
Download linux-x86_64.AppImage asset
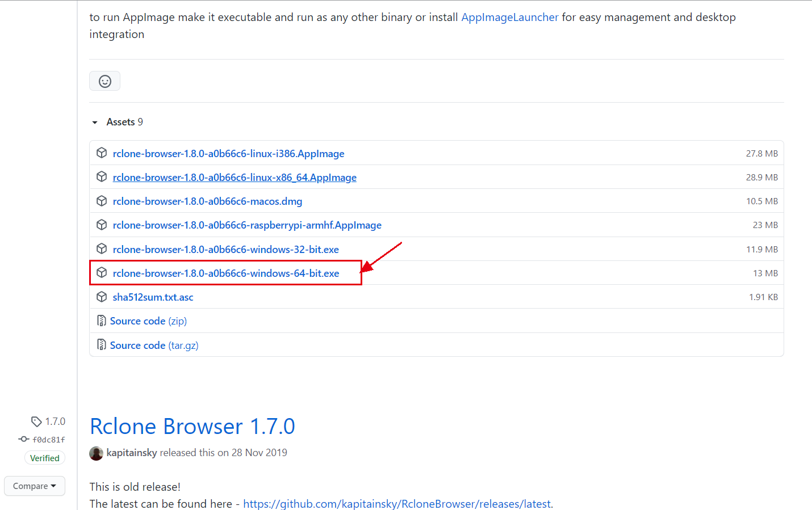tap(235, 178)
